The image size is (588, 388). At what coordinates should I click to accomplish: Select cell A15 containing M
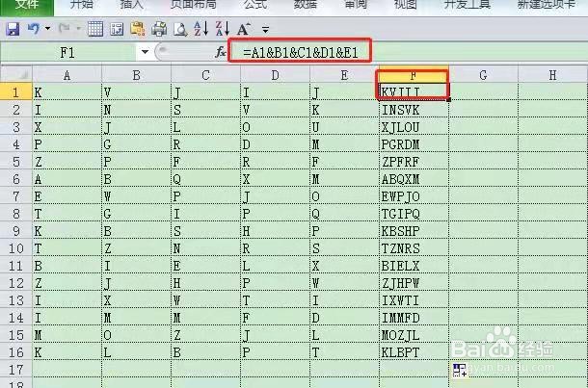click(x=67, y=335)
